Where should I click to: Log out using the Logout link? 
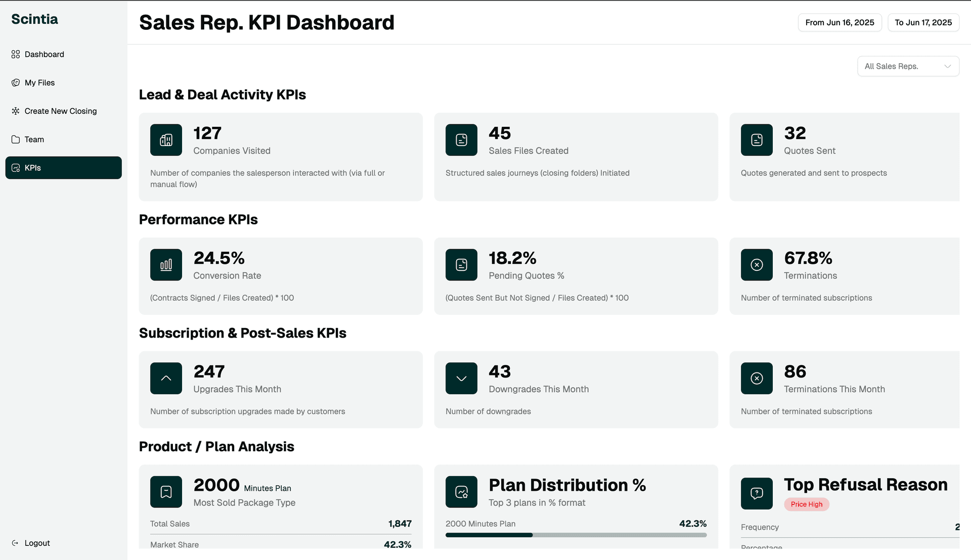pyautogui.click(x=37, y=543)
